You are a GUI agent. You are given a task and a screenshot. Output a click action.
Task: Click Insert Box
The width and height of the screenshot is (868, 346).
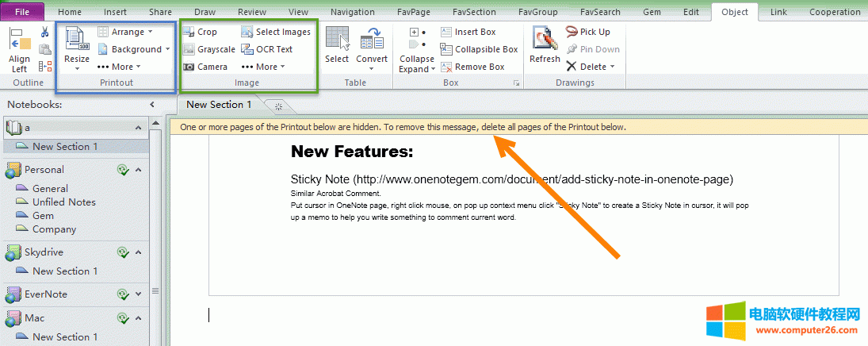click(x=468, y=33)
